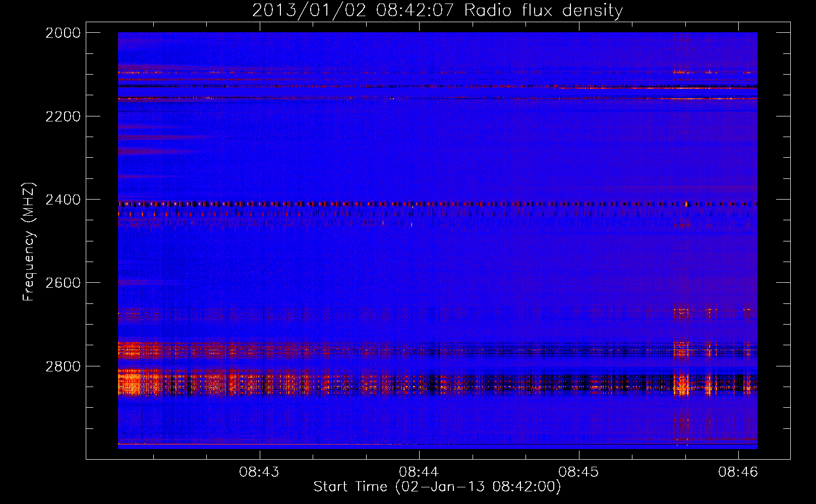816x504 pixels.
Task: Select the 08:45 time tick label
Action: [578, 472]
